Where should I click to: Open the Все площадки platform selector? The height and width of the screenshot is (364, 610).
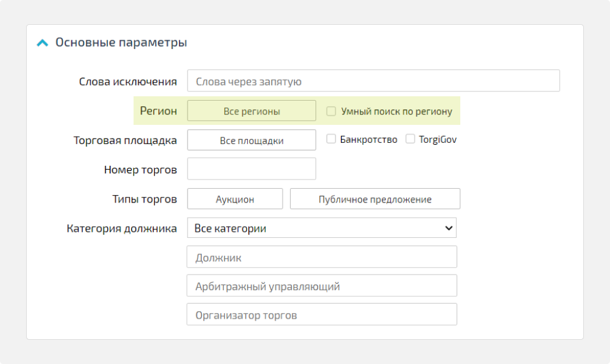coord(252,140)
